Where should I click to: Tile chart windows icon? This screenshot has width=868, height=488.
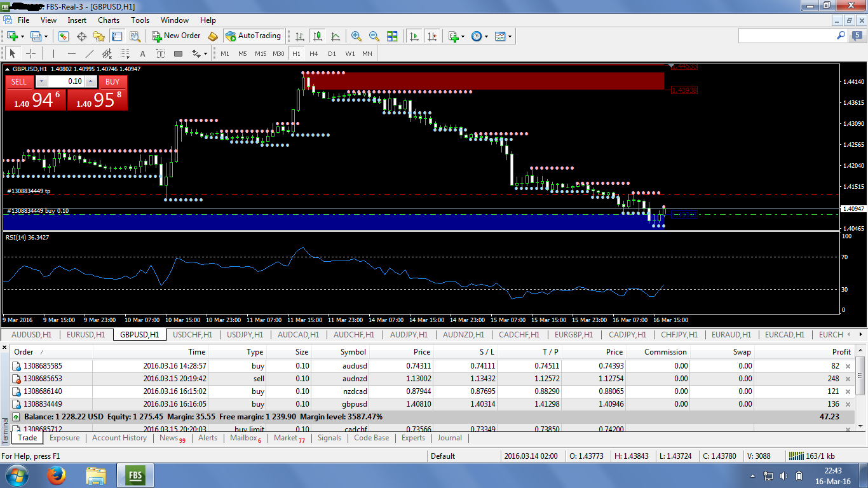(x=392, y=36)
